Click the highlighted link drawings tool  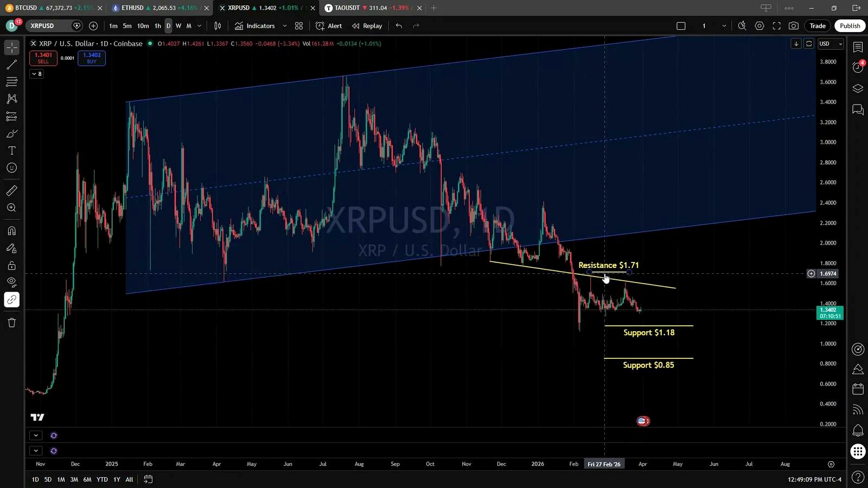(x=11, y=300)
